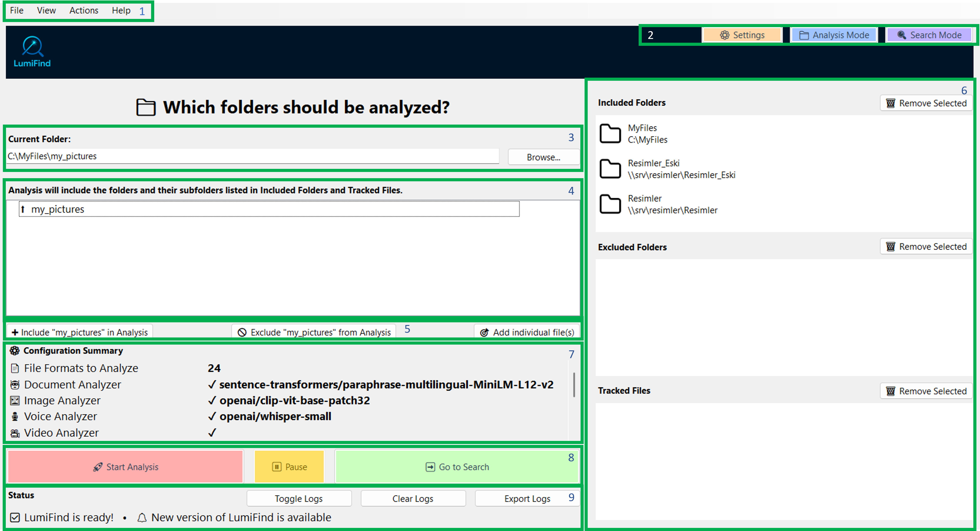Click New version of LumiFind is available

click(x=241, y=517)
